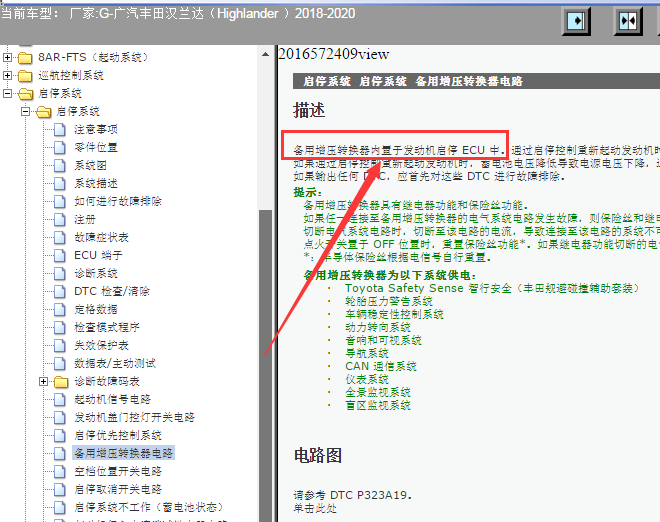The height and width of the screenshot is (522, 660).
Task: Click the document icon beside 系统描述
Action: [60, 184]
